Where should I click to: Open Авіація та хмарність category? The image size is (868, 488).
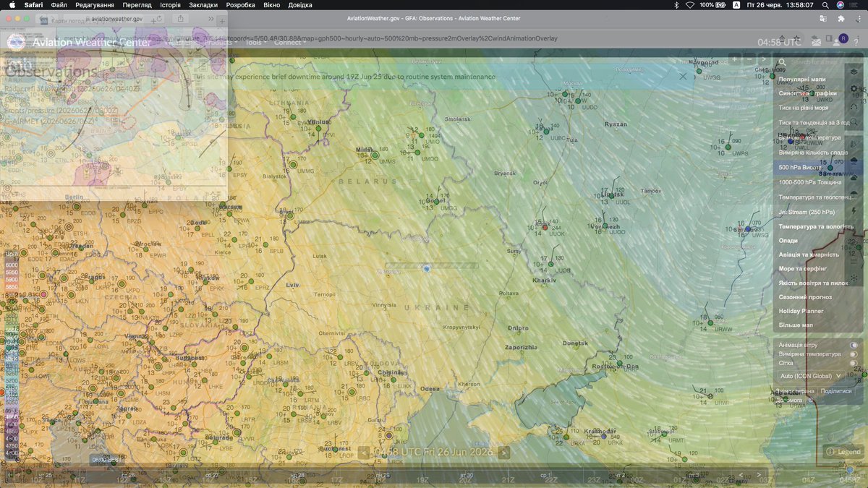[x=809, y=254]
